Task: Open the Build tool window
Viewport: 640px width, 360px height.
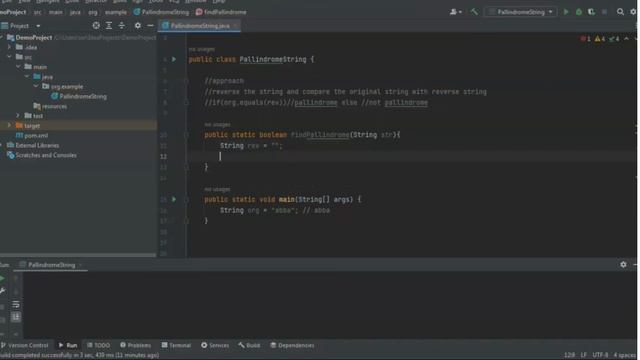Action: (249, 345)
